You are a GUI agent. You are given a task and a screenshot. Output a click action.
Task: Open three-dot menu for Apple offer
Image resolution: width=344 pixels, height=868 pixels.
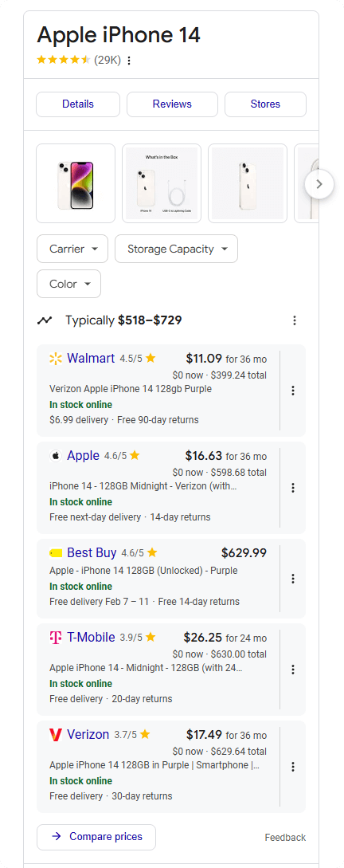pyautogui.click(x=293, y=488)
